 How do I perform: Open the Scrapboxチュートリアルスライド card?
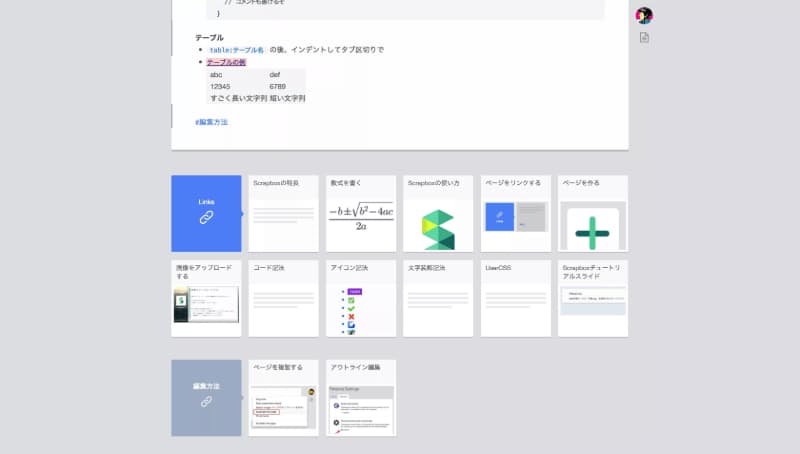click(x=593, y=298)
